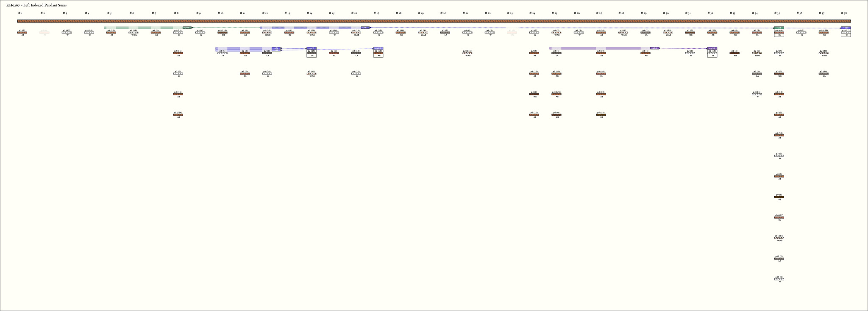Click the green sum tag above column 8
This screenshot has width=868, height=311.
click(x=187, y=28)
